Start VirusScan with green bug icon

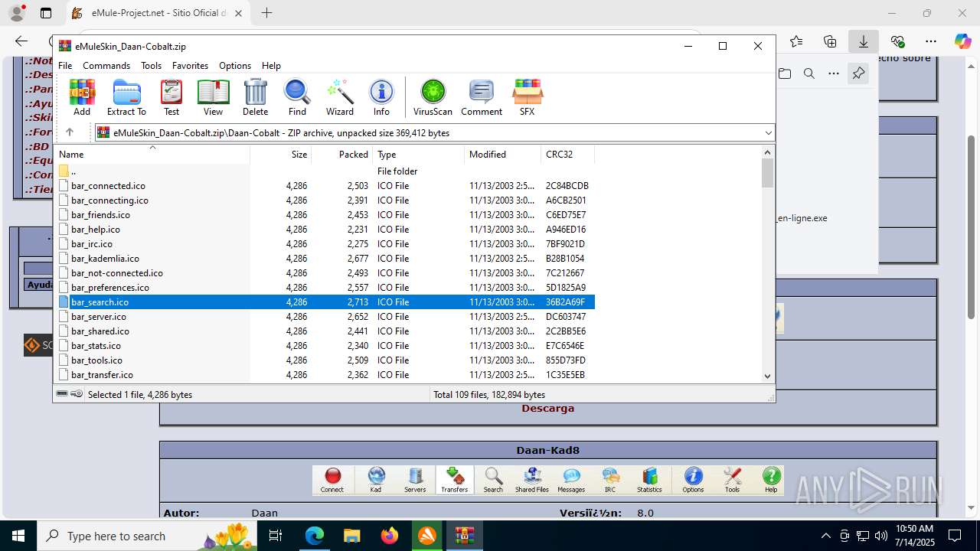tap(433, 97)
